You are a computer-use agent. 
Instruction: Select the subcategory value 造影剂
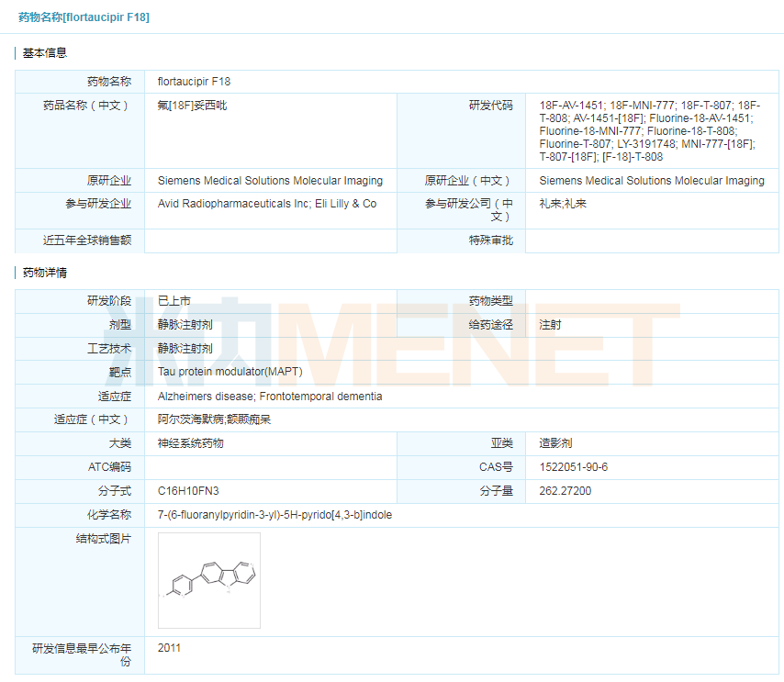[x=555, y=443]
